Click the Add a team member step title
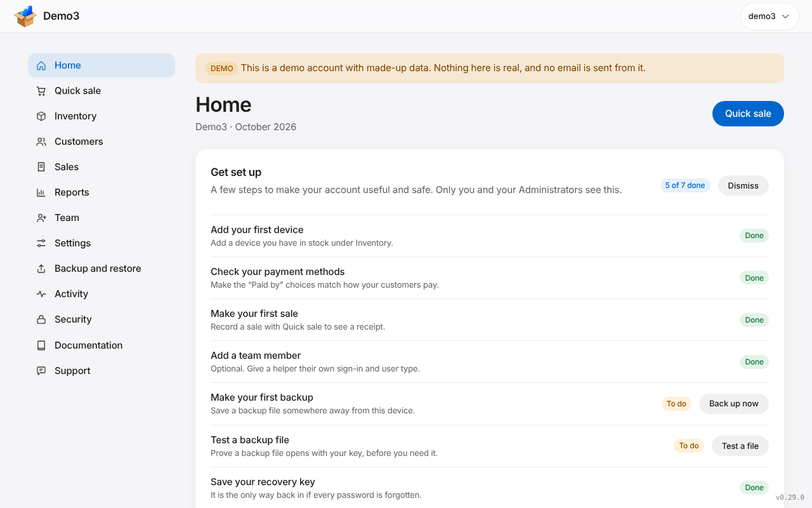The width and height of the screenshot is (812, 508). (256, 356)
